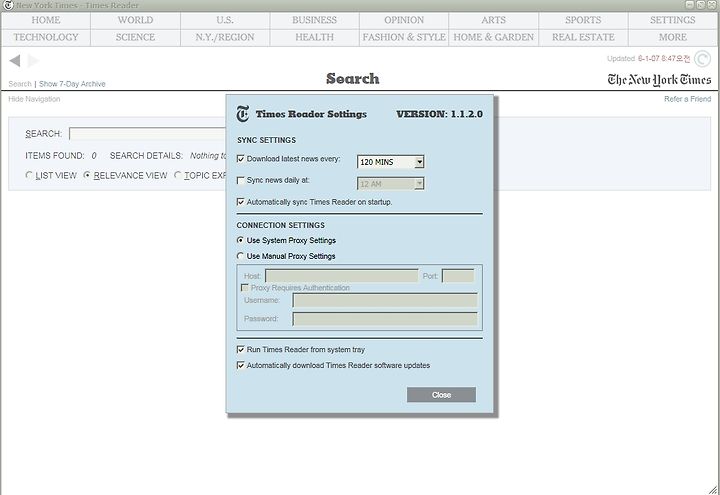The height and width of the screenshot is (495, 720).
Task: Click the proxy Port input field
Action: [x=458, y=276]
